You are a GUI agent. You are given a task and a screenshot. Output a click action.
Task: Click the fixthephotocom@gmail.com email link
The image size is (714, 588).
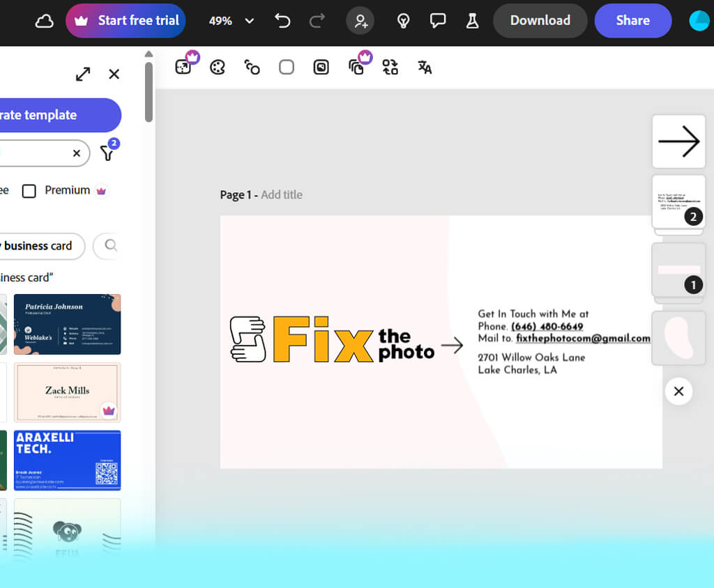583,338
